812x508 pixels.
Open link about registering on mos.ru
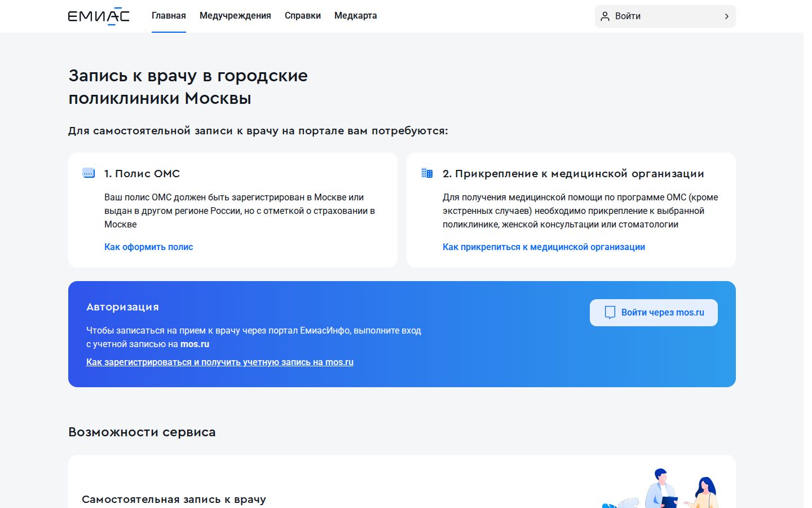(x=220, y=362)
